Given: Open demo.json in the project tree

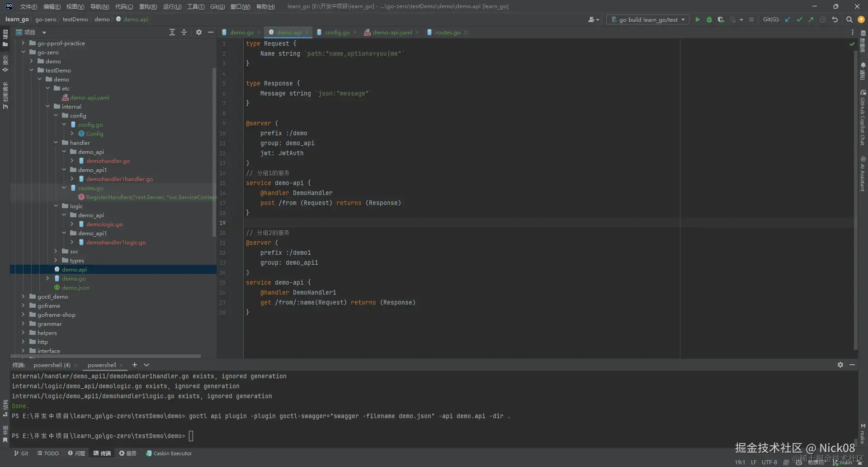Looking at the screenshot, I should (75, 287).
